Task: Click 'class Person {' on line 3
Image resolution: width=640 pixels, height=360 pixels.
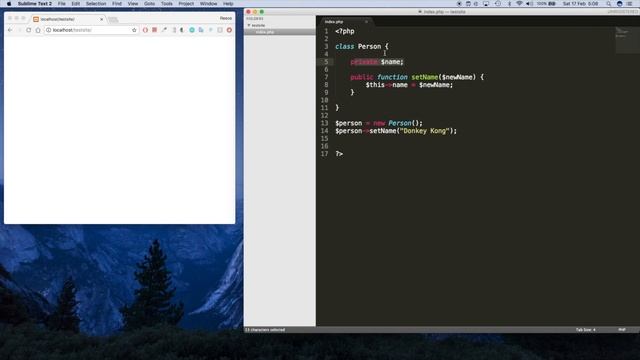Action: [x=362, y=47]
